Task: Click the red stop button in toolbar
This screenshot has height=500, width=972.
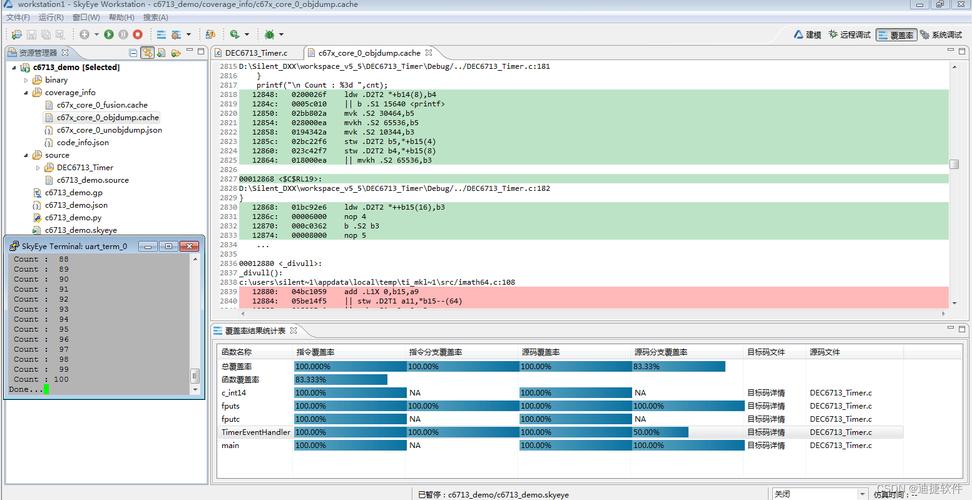Action: point(137,34)
